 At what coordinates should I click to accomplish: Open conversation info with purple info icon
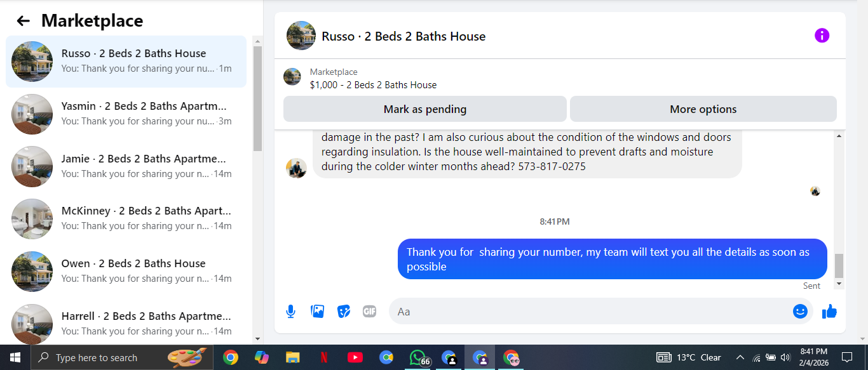coord(822,36)
